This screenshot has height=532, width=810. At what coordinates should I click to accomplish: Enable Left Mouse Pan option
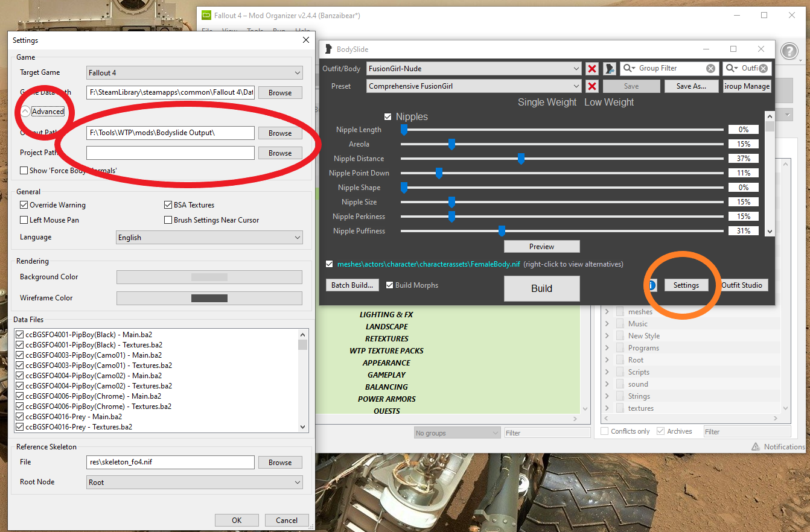pyautogui.click(x=24, y=220)
